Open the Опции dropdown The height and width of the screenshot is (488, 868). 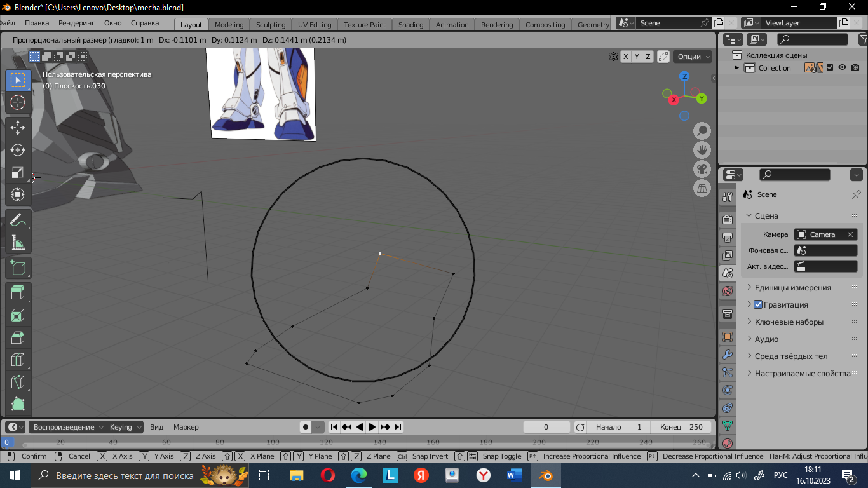(693, 57)
